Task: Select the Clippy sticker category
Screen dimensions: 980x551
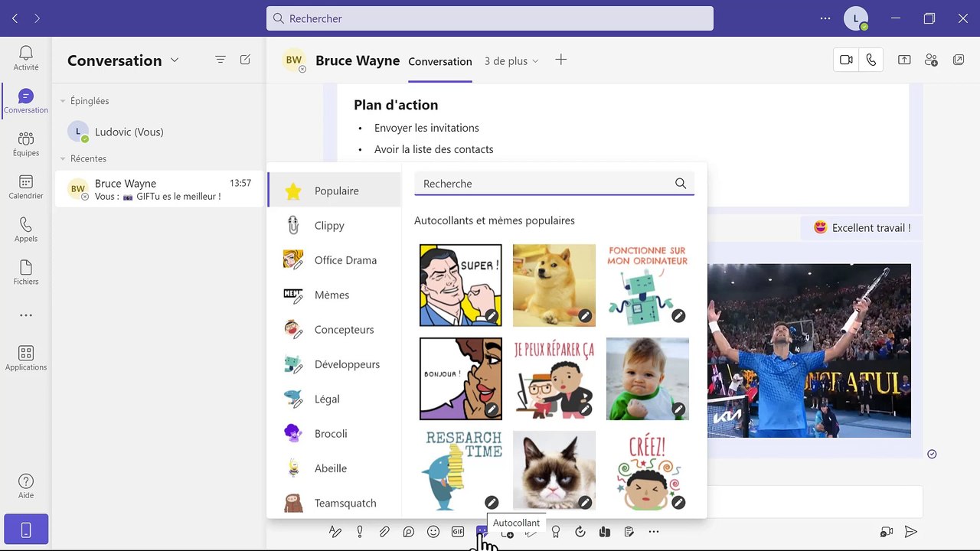Action: (x=335, y=226)
